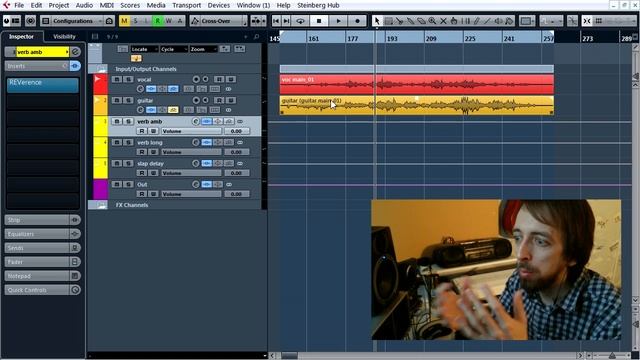This screenshot has width=640, height=360.
Task: Select the Range Selection tool
Action: tap(388, 21)
